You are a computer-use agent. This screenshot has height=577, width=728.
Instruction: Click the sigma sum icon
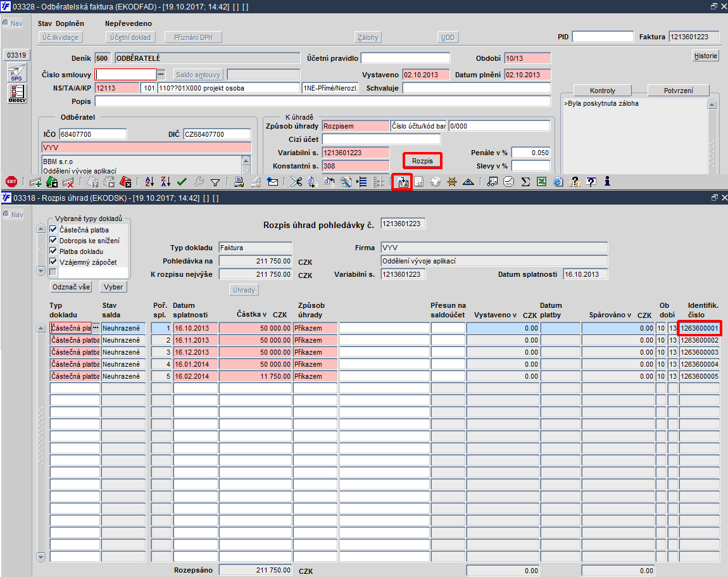point(525,182)
